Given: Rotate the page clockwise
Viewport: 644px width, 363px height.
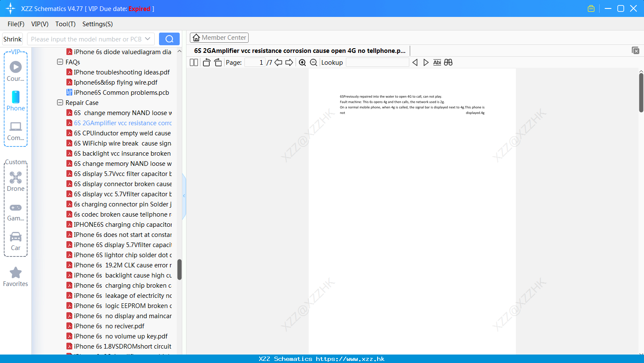Looking at the screenshot, I should point(218,63).
